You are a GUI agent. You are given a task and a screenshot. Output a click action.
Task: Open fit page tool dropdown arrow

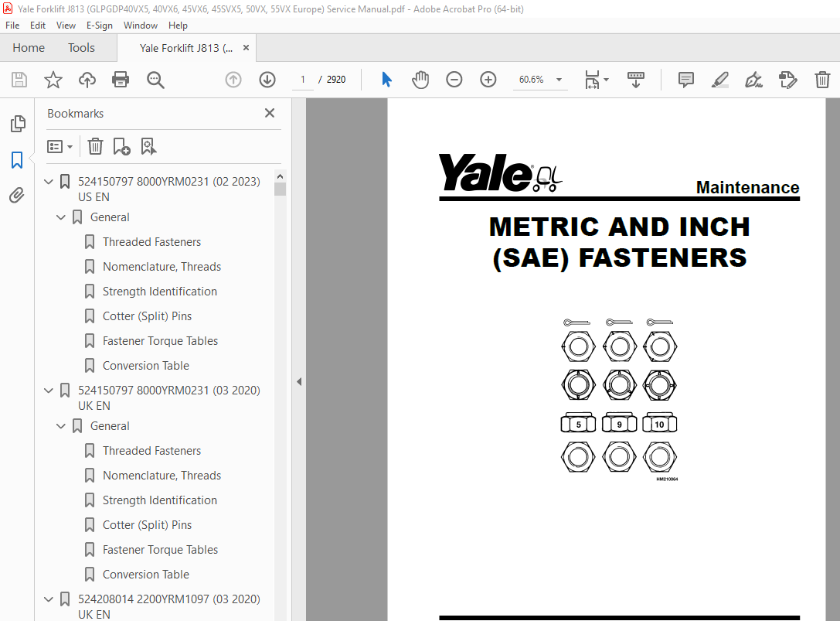607,80
